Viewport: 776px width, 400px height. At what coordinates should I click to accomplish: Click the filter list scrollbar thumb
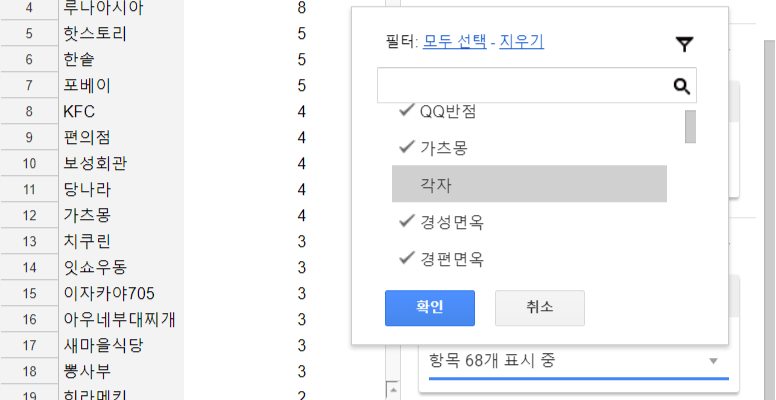tap(689, 126)
